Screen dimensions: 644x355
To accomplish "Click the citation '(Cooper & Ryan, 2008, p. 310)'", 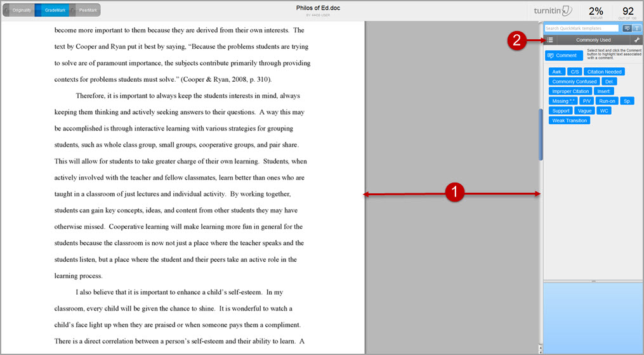I will (x=226, y=79).
